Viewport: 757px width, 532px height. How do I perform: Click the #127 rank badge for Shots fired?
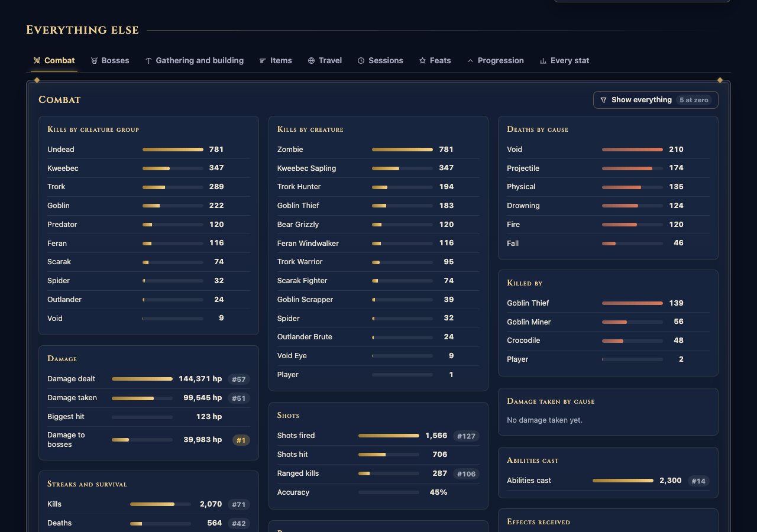pos(466,436)
